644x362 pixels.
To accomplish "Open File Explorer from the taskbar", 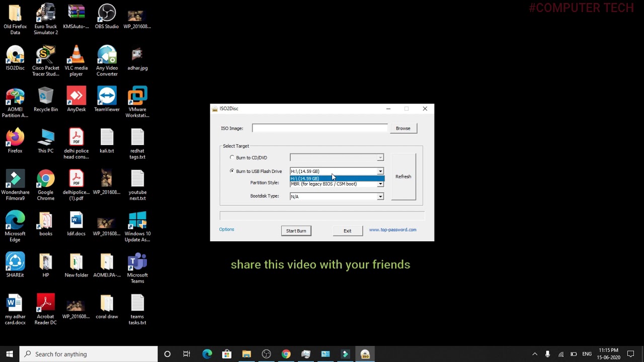I will pos(247,354).
